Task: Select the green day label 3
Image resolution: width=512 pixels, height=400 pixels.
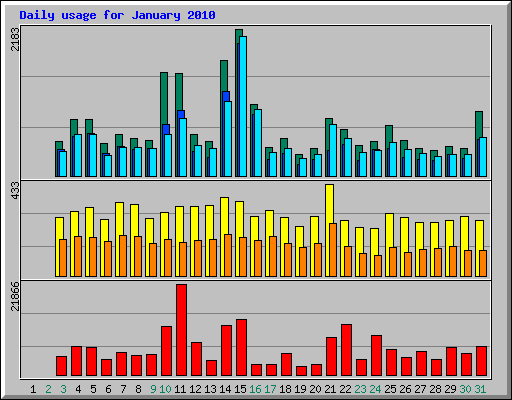Action: click(x=63, y=389)
